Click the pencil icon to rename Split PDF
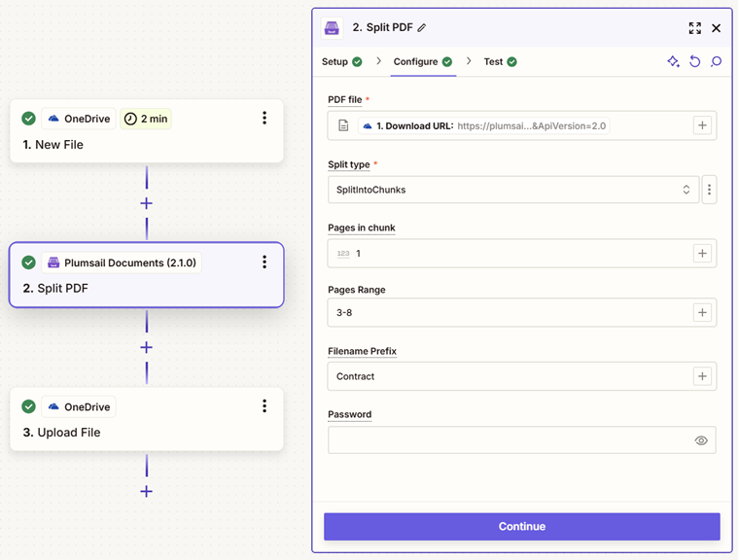The image size is (739, 560). tap(422, 28)
